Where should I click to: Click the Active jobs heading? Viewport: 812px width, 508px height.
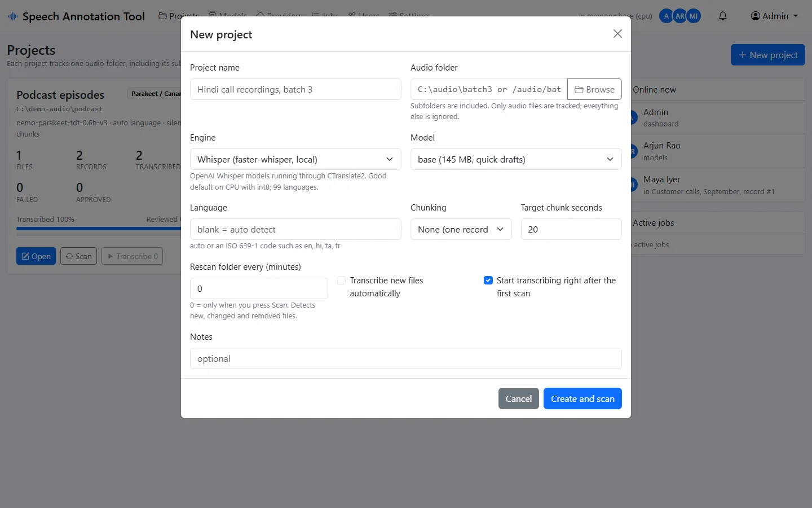coord(654,223)
